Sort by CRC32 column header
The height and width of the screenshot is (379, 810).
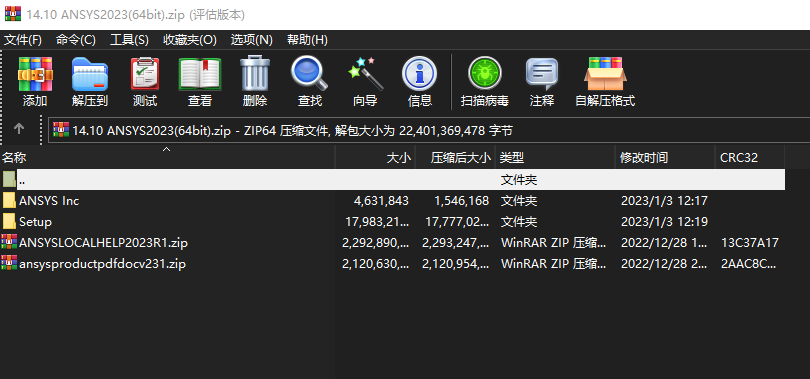click(x=750, y=157)
